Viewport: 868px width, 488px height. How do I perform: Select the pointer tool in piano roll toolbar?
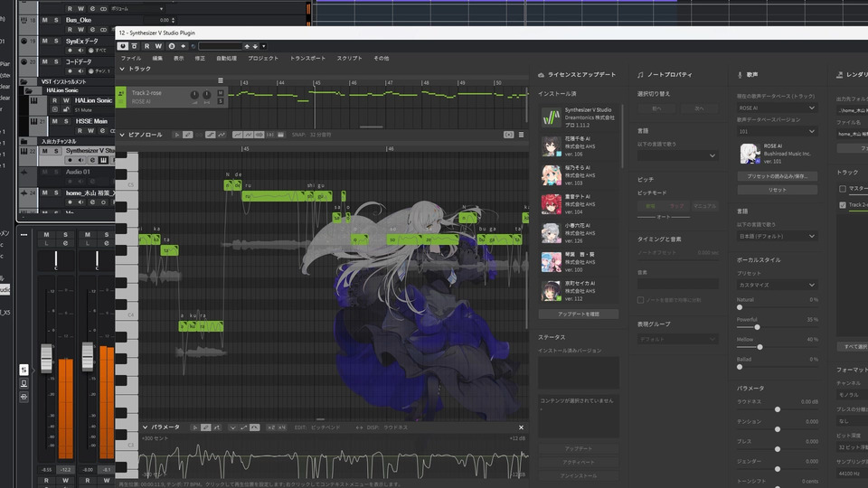point(176,135)
